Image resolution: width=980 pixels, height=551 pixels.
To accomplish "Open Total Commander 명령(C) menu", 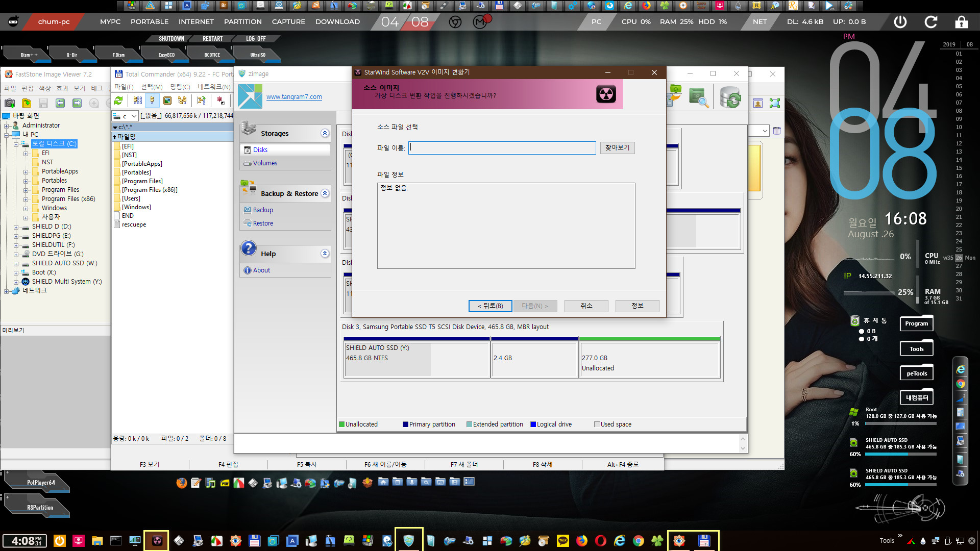I will point(180,87).
